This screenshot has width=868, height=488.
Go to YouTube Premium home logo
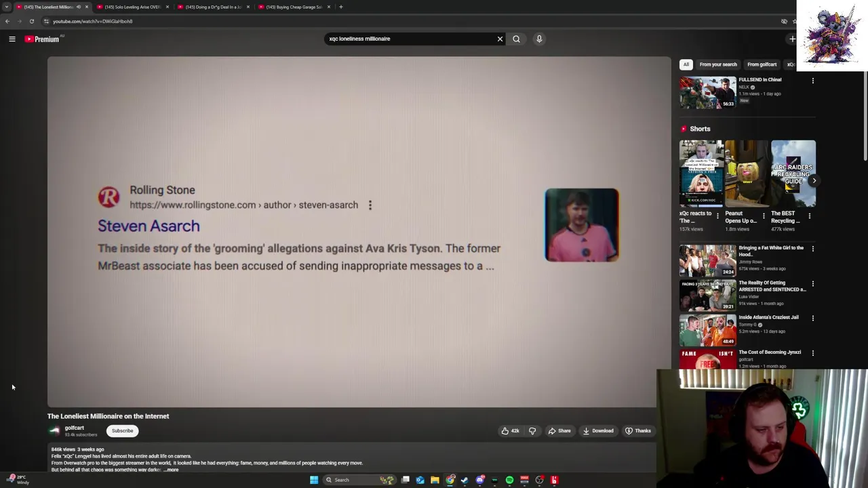tap(42, 39)
